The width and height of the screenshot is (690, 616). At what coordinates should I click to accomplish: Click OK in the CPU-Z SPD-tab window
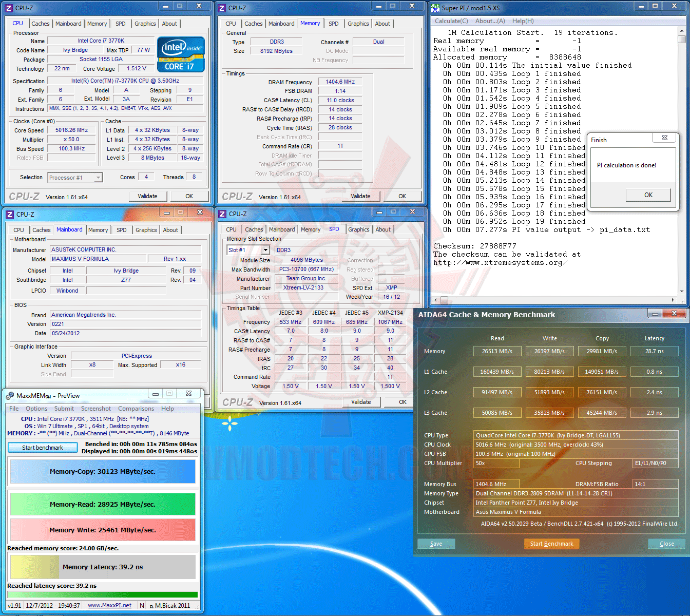(x=403, y=402)
